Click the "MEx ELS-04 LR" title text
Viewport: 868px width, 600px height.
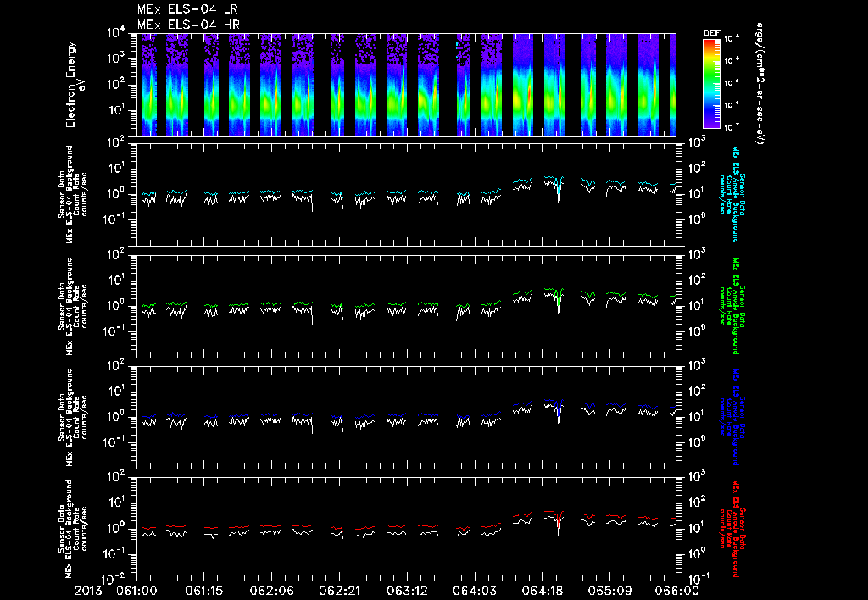click(188, 9)
